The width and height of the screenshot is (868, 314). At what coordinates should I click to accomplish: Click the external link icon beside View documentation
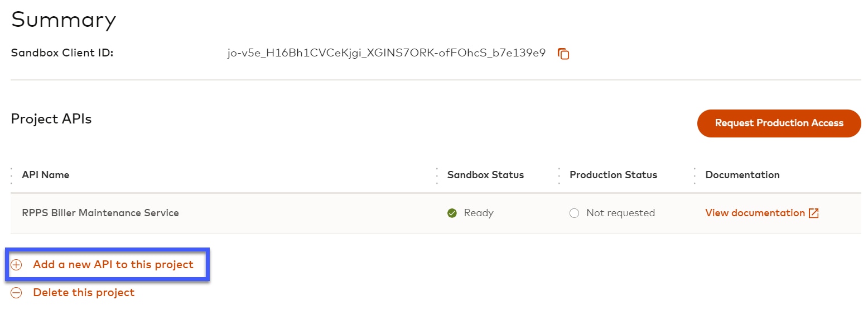[x=814, y=213]
